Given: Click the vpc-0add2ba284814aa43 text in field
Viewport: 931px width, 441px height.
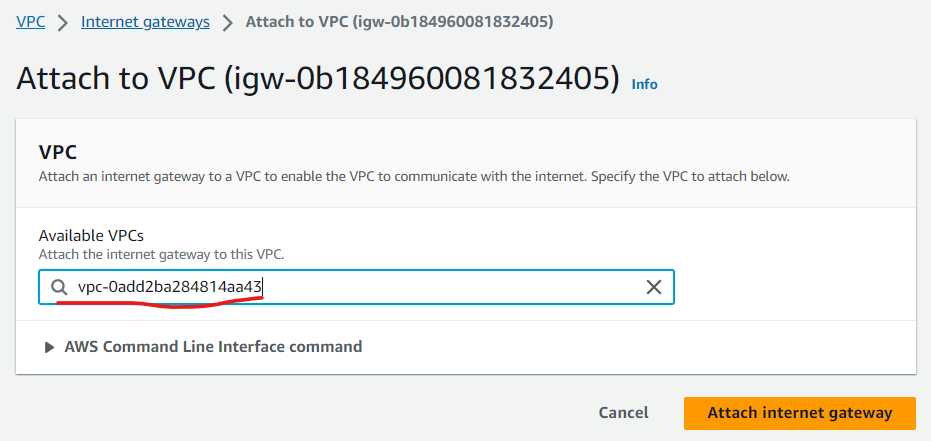Looking at the screenshot, I should point(169,288).
